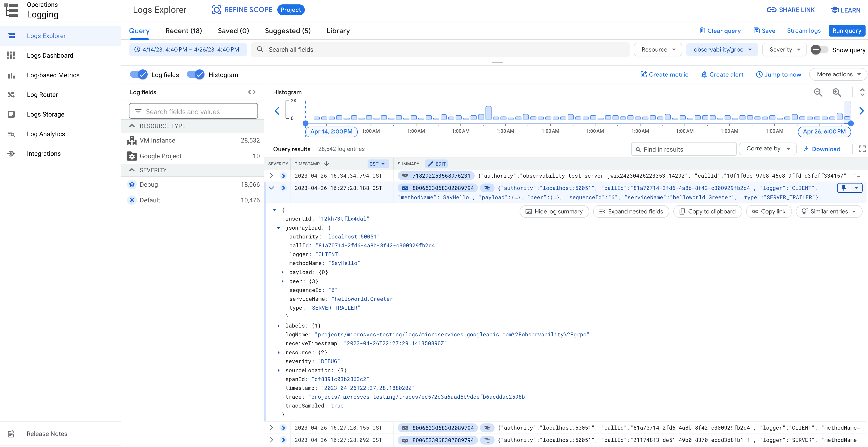Expand the sourceLocation field

(279, 370)
